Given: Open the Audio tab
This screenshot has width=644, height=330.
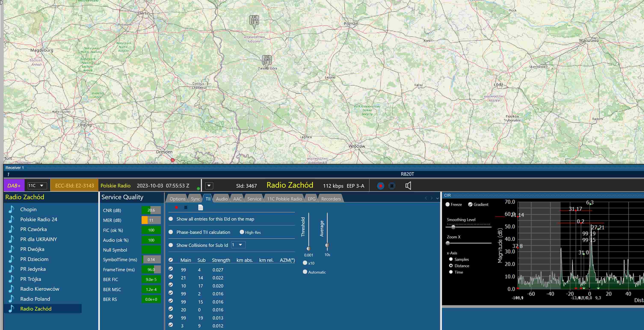Looking at the screenshot, I should pyautogui.click(x=222, y=199).
